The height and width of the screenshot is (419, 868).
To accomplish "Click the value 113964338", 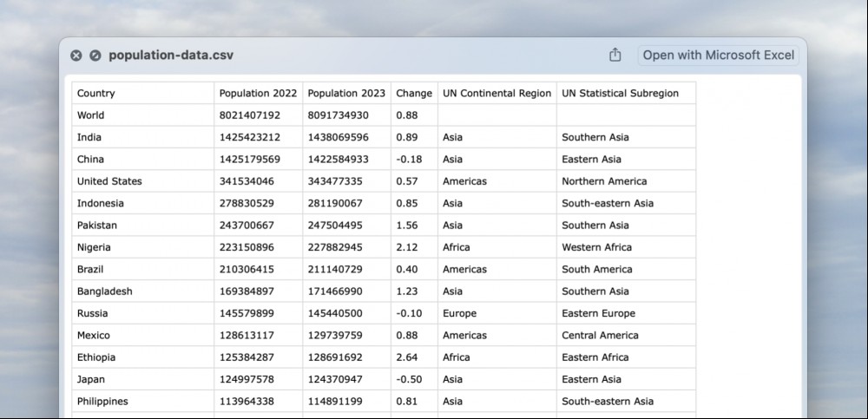I will (x=247, y=402).
